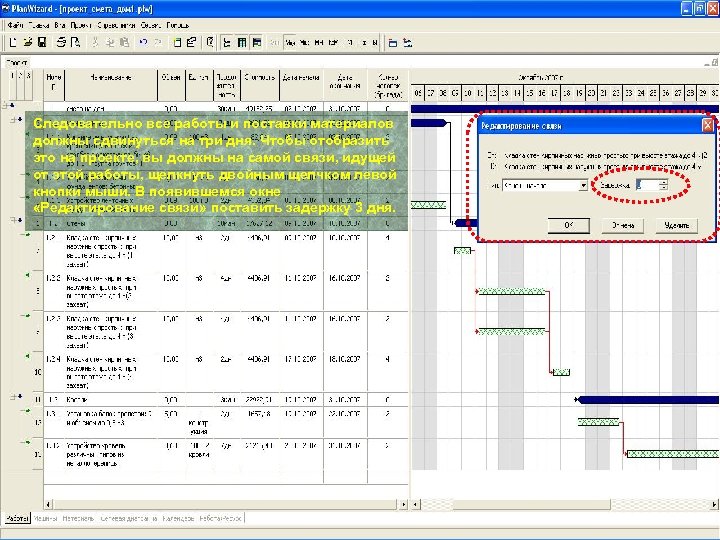Click the Help question-mark toolbar icon

pyautogui.click(x=210, y=42)
